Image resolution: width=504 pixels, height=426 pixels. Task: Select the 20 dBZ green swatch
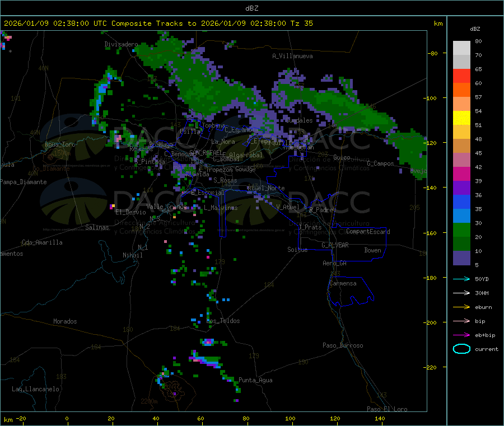[461, 230]
